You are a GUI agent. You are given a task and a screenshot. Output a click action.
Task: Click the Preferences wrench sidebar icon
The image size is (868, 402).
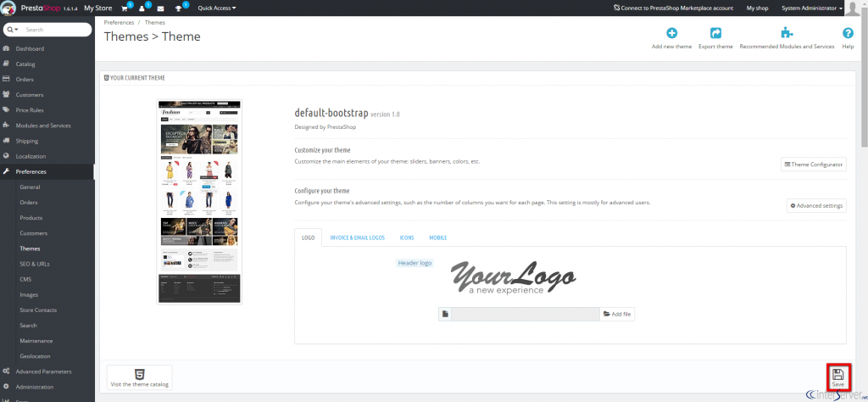[6, 171]
